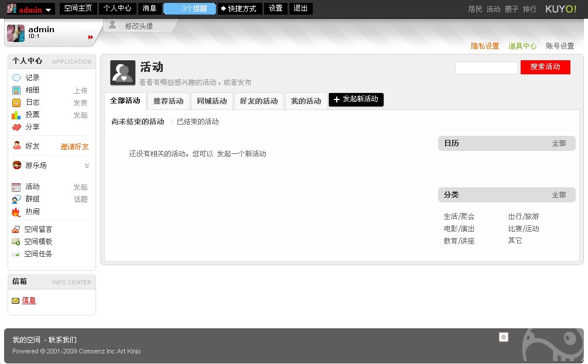Click 居民 in top-right navigation
This screenshot has height=364, width=588.
point(475,9)
